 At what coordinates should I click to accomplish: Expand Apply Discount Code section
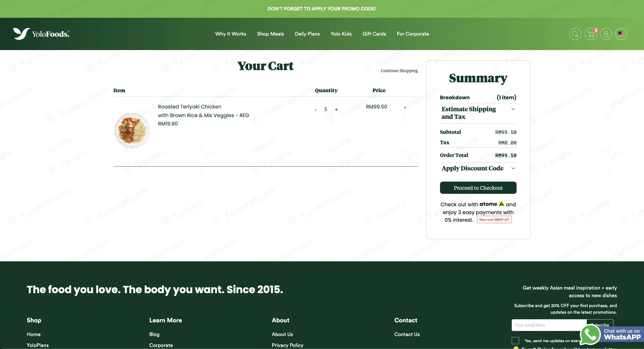(478, 168)
